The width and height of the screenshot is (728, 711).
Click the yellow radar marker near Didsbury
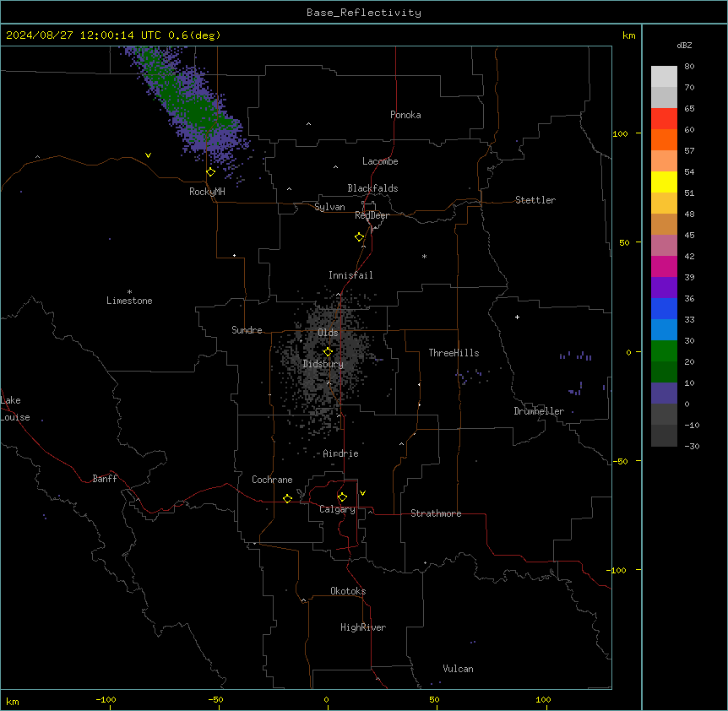(x=328, y=352)
